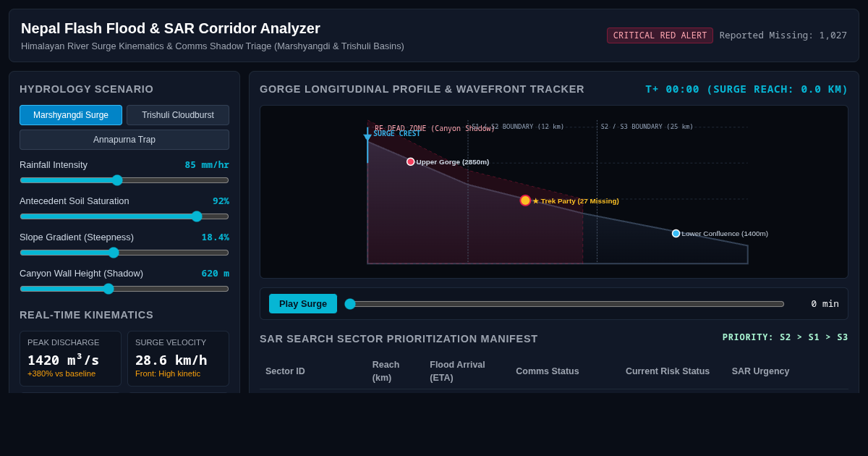
Task: Click the PRIORITY: S2 > S1 > S3 label
Action: coord(785,337)
